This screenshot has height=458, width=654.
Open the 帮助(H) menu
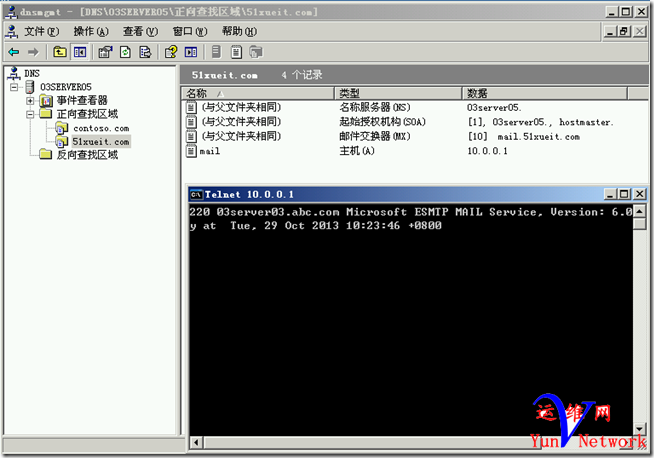(x=239, y=31)
